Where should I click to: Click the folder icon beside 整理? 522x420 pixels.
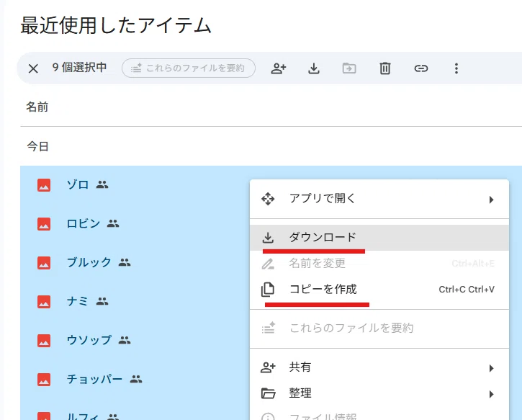[268, 393]
